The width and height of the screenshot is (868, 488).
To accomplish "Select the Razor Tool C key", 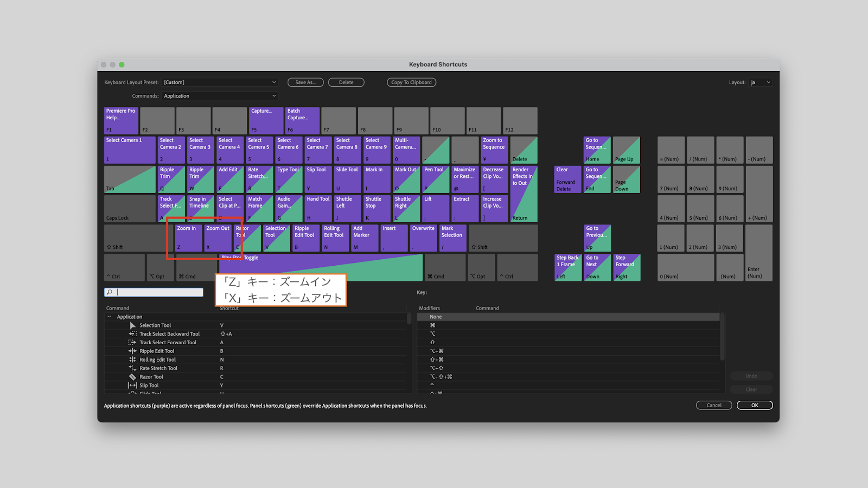I will click(247, 238).
